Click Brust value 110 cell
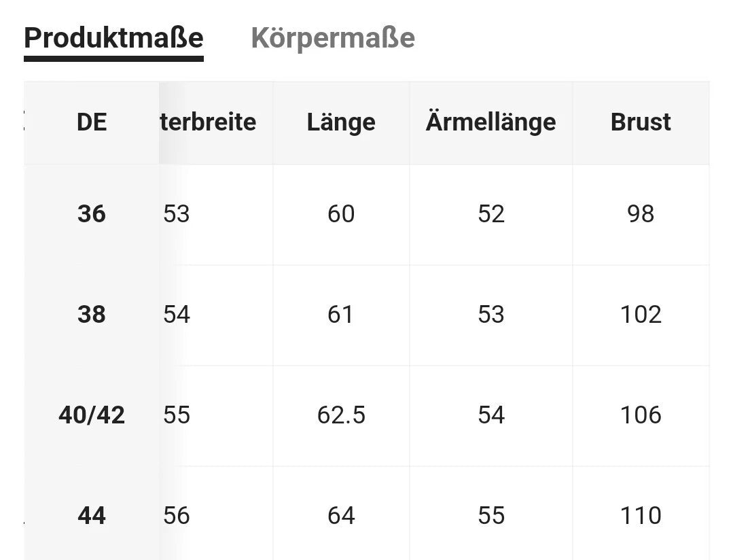 (641, 516)
